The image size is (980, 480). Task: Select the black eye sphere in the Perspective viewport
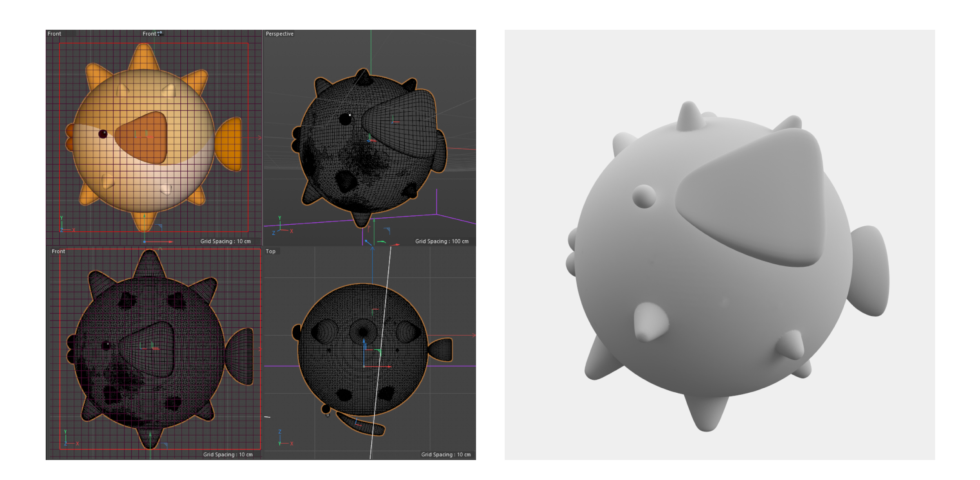[x=346, y=119]
